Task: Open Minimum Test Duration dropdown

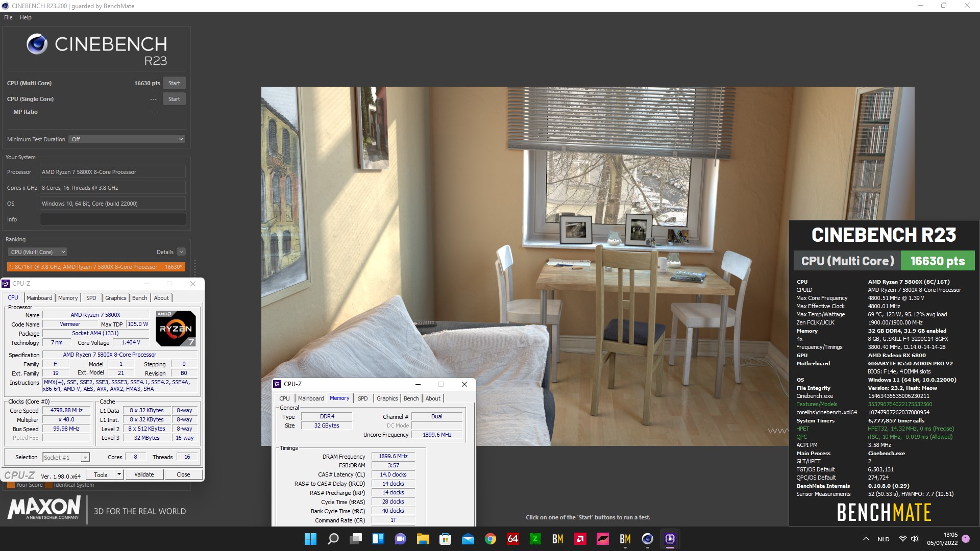Action: [127, 139]
